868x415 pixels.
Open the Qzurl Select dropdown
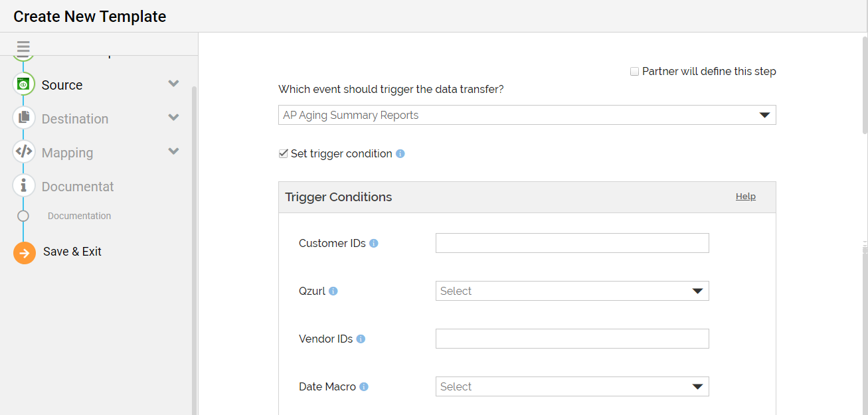[x=572, y=291]
